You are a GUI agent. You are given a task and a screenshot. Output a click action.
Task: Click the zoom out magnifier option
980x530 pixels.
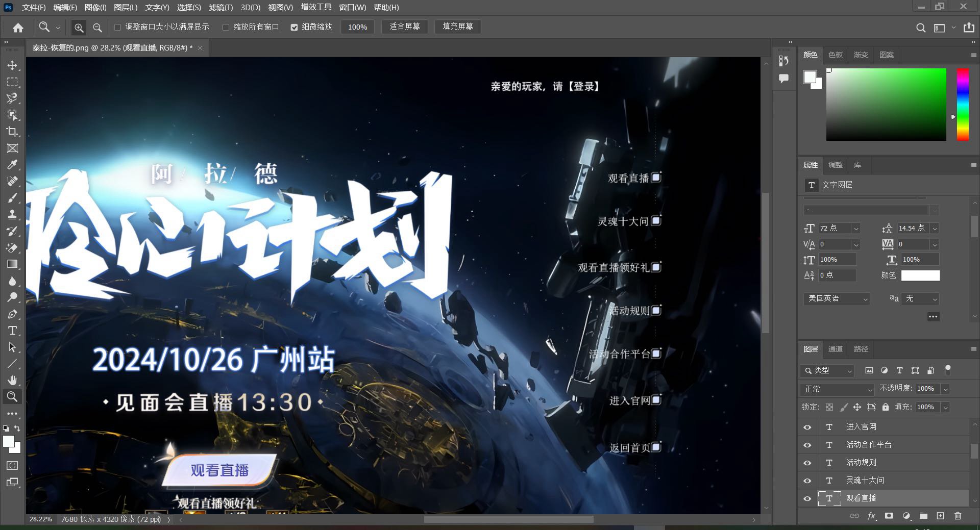tap(97, 28)
